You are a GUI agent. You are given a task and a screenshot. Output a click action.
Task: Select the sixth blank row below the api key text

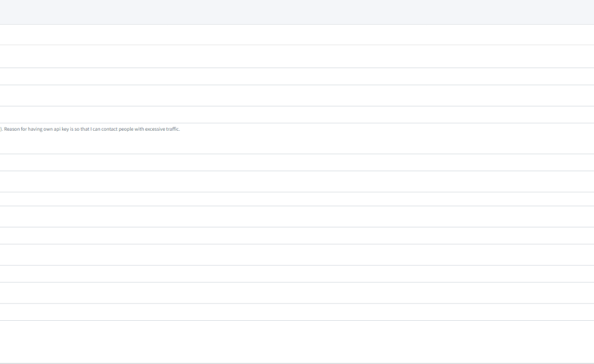[297, 255]
